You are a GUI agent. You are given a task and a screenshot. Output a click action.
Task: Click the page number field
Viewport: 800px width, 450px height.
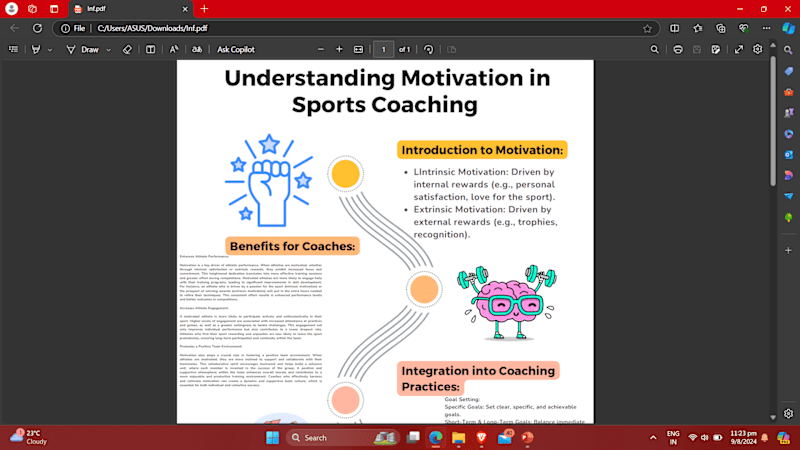point(384,49)
